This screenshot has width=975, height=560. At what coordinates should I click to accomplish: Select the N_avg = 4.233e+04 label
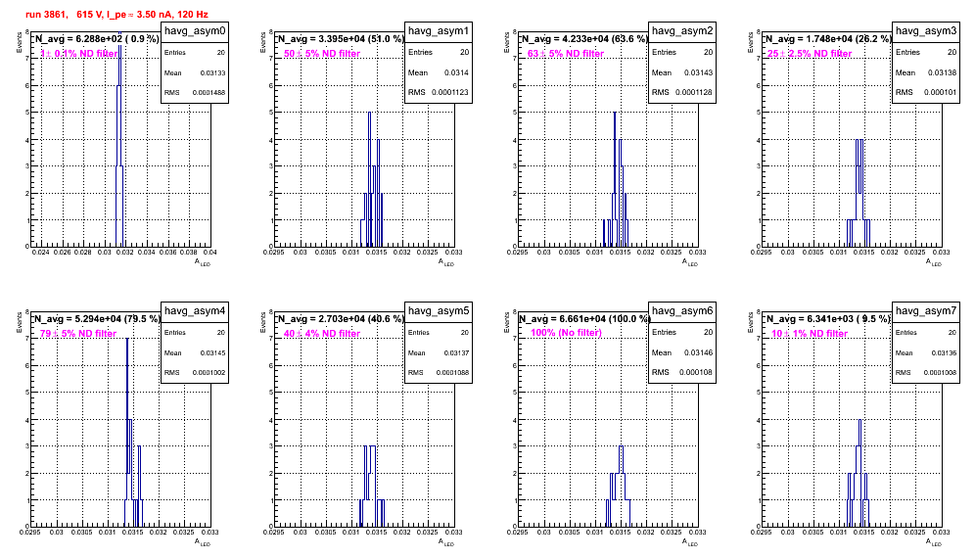584,38
